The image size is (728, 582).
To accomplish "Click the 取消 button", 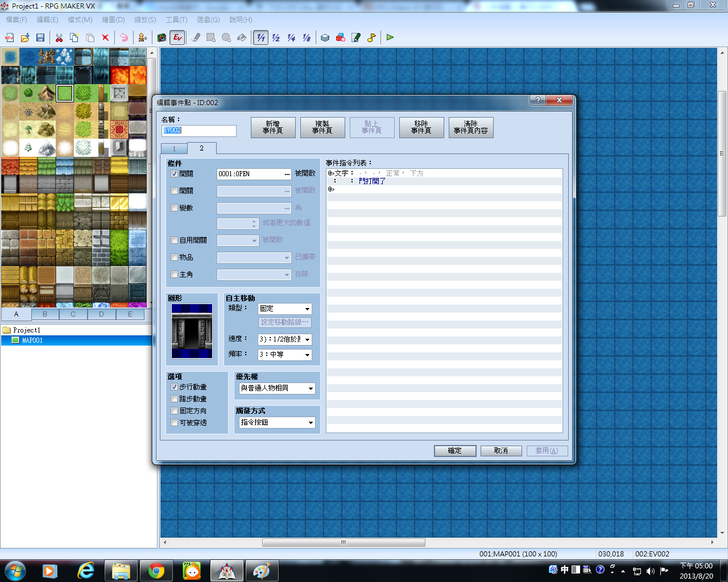I will pos(501,451).
